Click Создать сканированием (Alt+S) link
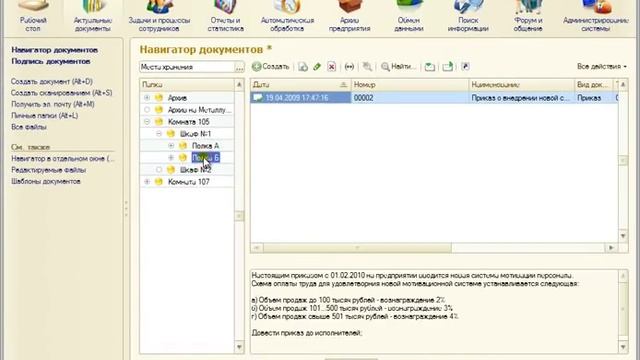Screen dimensions: 640x360 [x=62, y=93]
